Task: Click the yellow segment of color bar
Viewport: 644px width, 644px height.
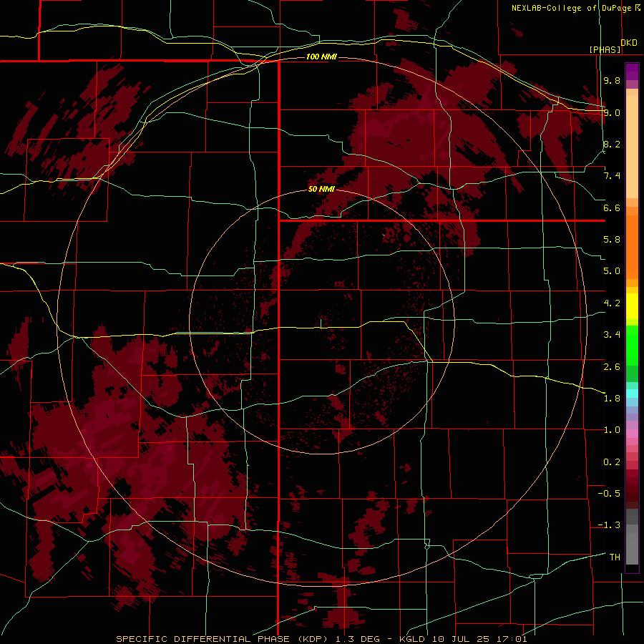Action: (x=632, y=306)
